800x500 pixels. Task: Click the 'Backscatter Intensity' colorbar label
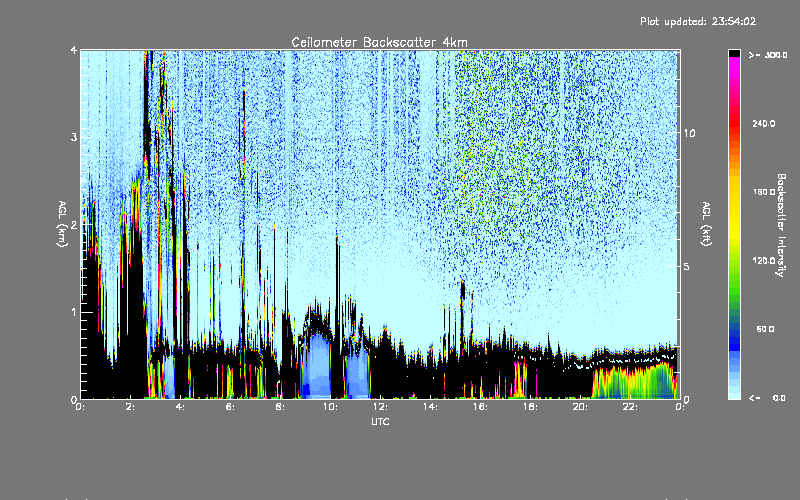point(781,225)
